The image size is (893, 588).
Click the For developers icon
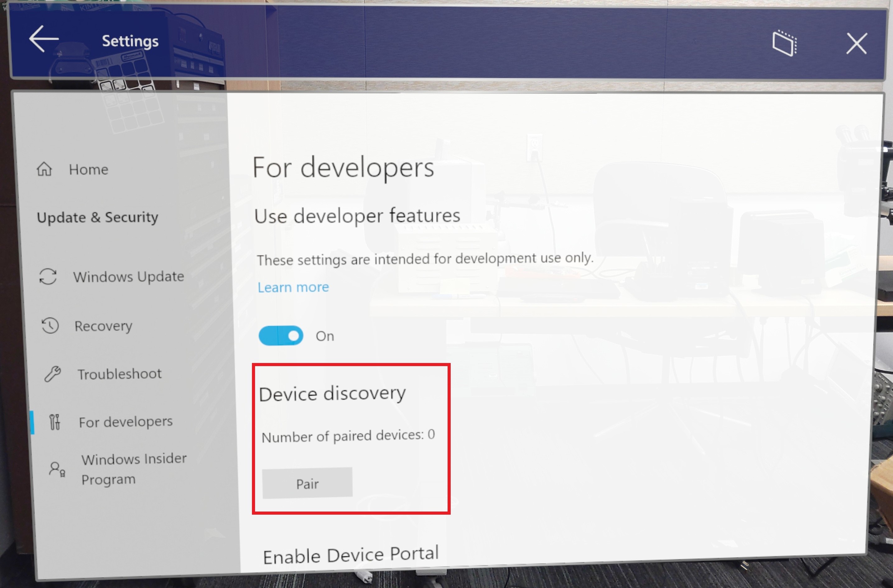click(54, 421)
